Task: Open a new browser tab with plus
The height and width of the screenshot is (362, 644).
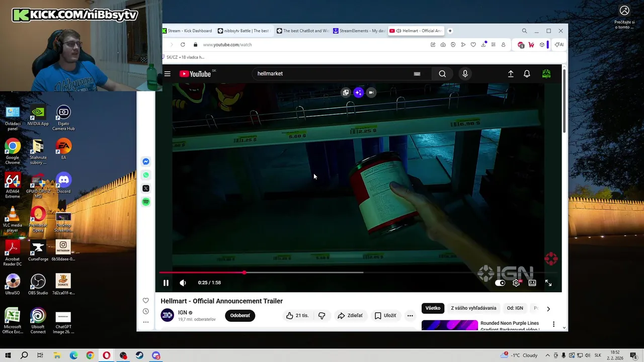Action: (x=450, y=31)
